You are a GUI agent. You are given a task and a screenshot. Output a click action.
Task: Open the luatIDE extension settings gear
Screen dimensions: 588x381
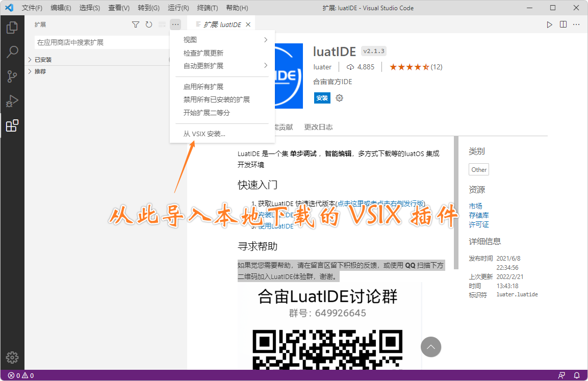339,98
